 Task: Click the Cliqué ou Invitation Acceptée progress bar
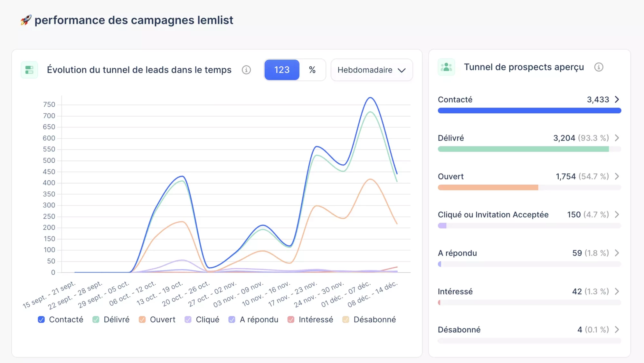point(529,226)
